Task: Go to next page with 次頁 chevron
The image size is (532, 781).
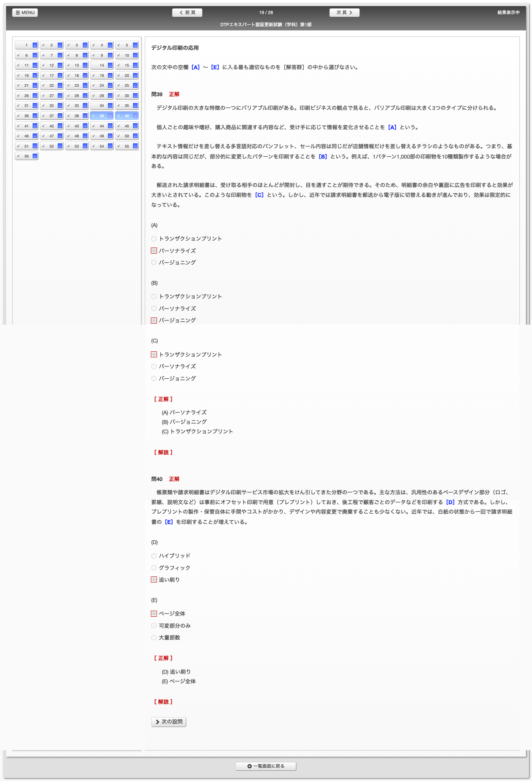Action: coord(344,13)
